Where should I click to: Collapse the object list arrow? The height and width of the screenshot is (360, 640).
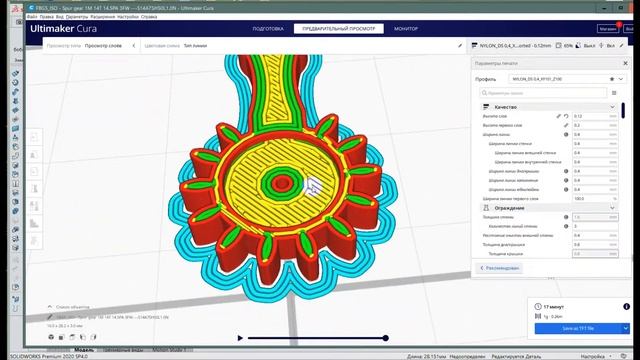[50, 307]
